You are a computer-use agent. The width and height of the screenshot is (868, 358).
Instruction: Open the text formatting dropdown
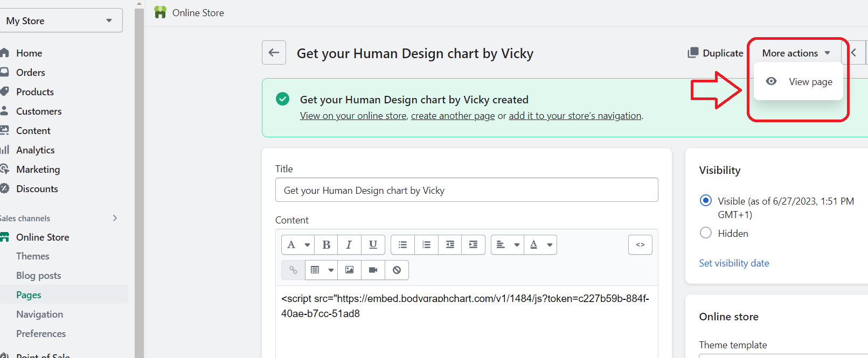(x=298, y=245)
